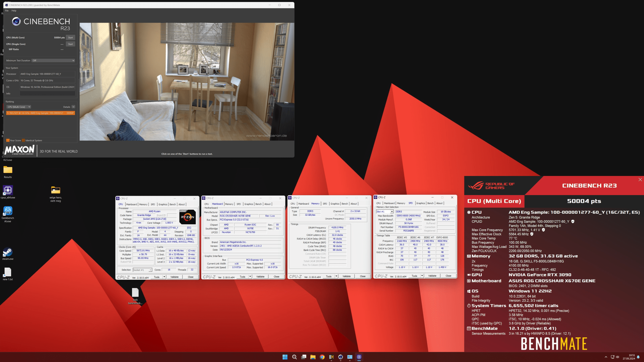This screenshot has height=362, width=644.
Task: Open Slot #1 memory slot dropdown
Action: [385, 212]
